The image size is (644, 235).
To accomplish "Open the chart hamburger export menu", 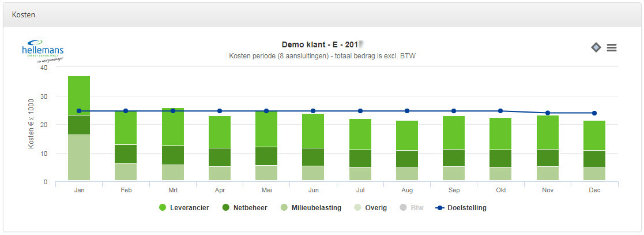I will [x=612, y=48].
